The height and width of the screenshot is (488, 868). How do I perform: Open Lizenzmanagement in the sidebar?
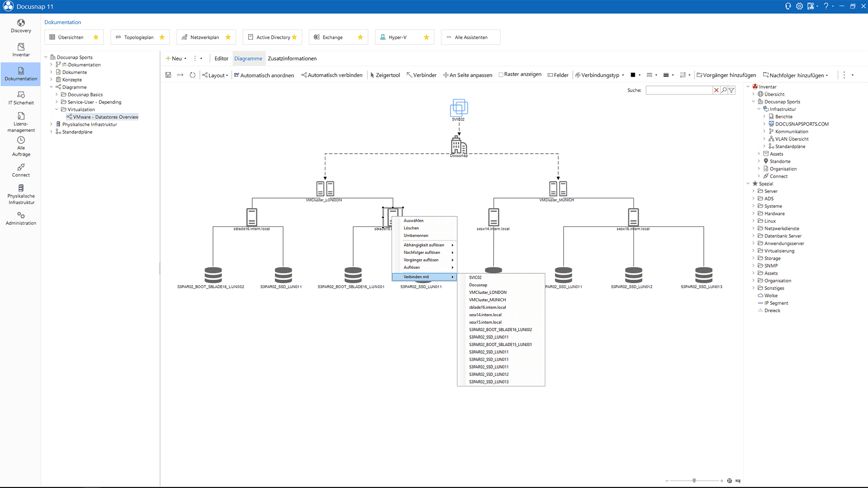21,122
